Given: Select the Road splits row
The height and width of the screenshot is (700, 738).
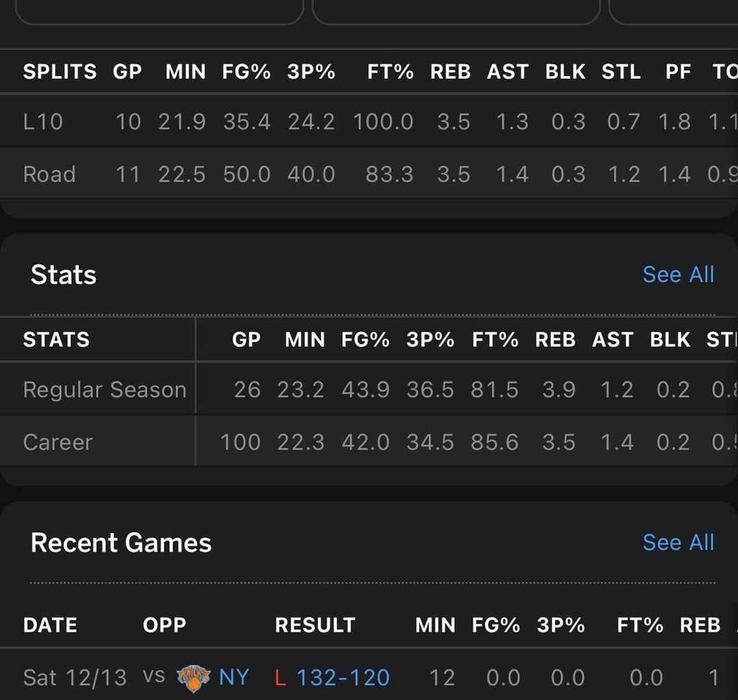Looking at the screenshot, I should [49, 174].
